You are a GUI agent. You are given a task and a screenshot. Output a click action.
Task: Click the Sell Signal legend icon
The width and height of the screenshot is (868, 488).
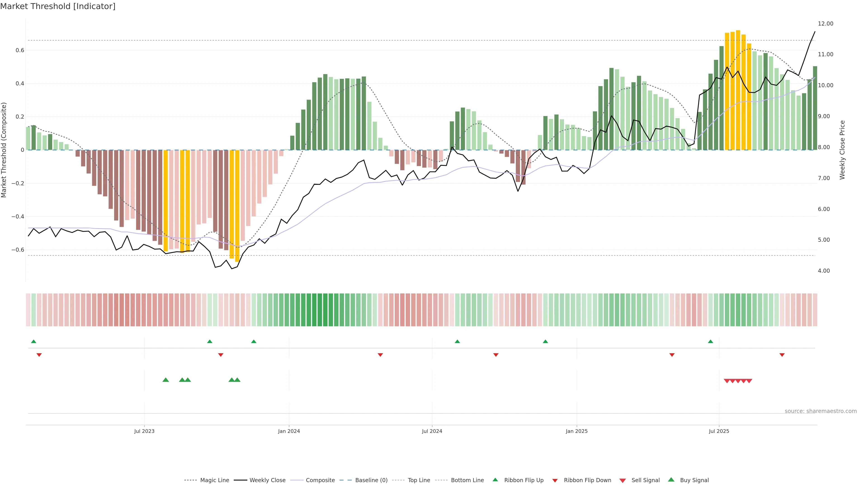(623, 481)
